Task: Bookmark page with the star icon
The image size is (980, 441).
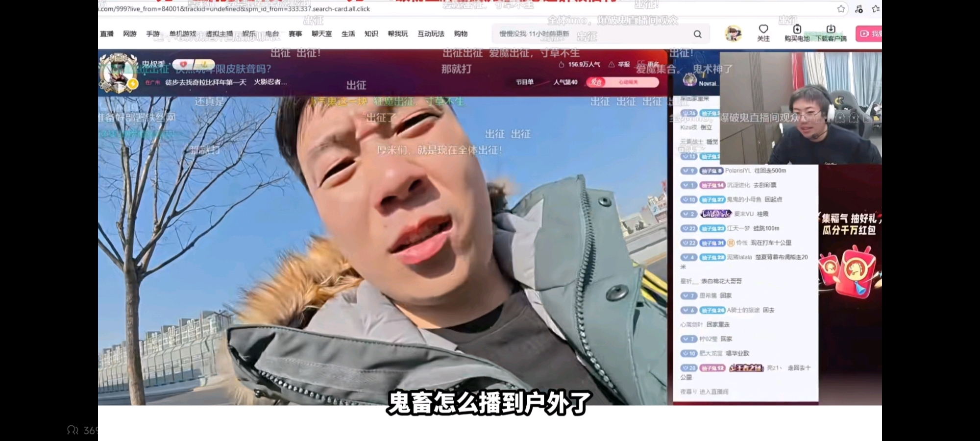Action: click(841, 9)
